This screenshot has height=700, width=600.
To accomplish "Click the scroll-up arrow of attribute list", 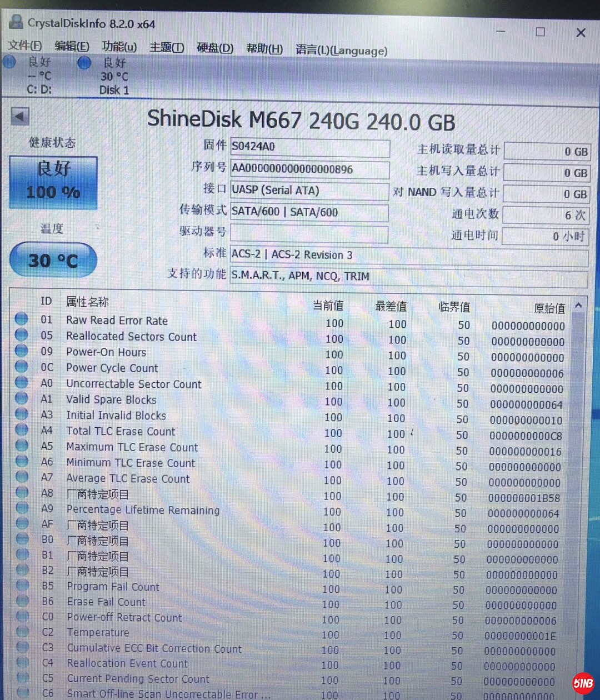I will (x=578, y=306).
